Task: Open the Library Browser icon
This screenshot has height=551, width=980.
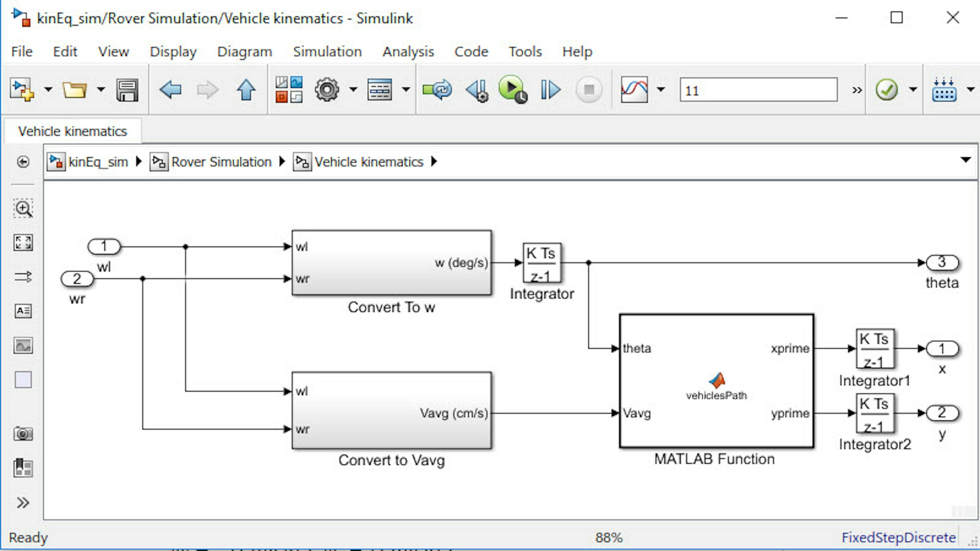Action: tap(289, 90)
